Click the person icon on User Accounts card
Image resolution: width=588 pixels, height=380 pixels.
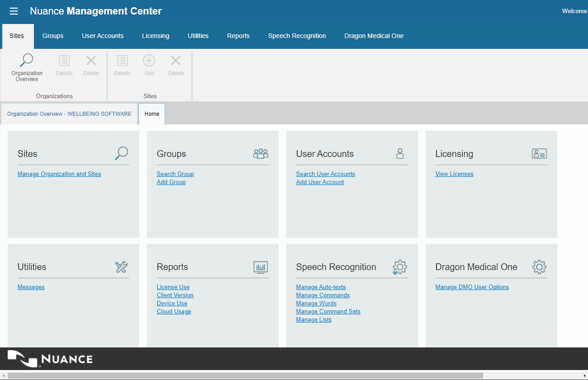pos(400,154)
